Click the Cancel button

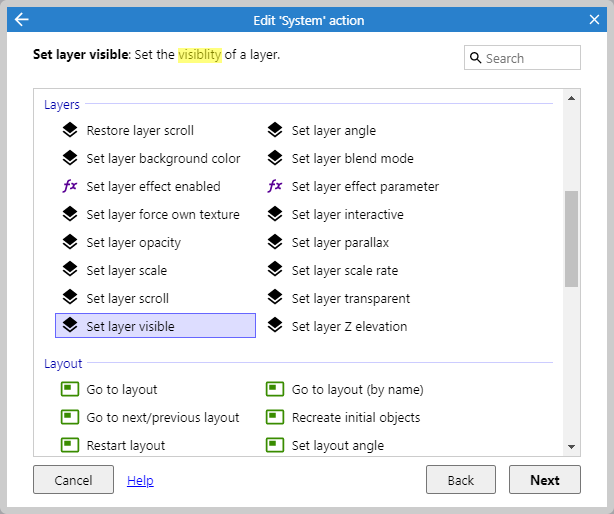pyautogui.click(x=73, y=480)
